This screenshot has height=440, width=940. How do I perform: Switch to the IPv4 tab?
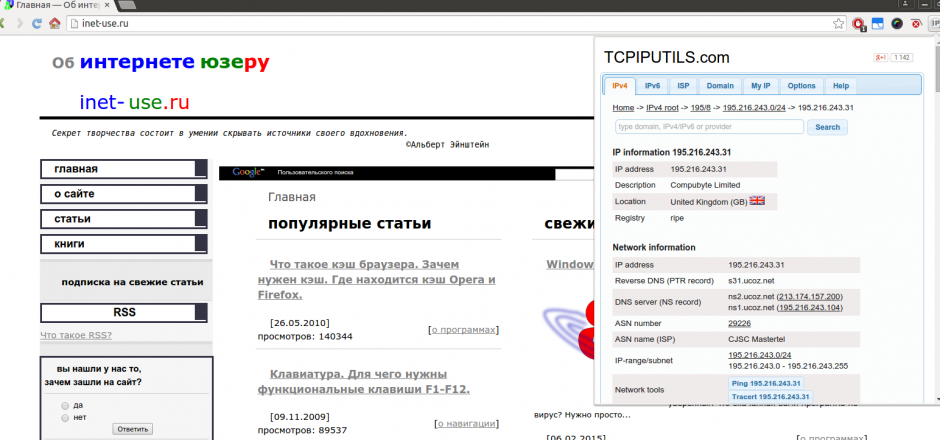(x=619, y=86)
